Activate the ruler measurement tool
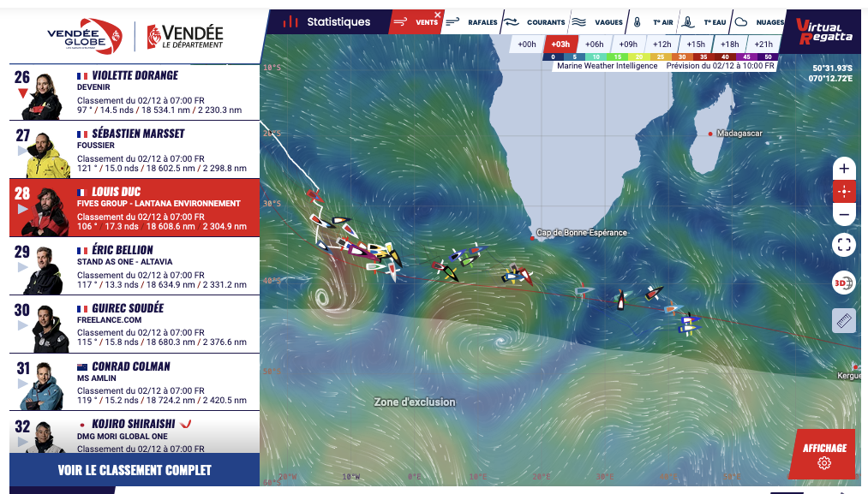Viewport: 868px width, 494px height. 844,320
